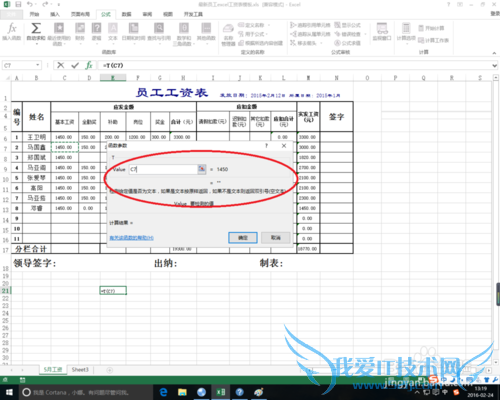Image resolution: width=500 pixels, height=400 pixels.
Task: Toggle Show Formulas (显示公式)
Action: click(347, 25)
